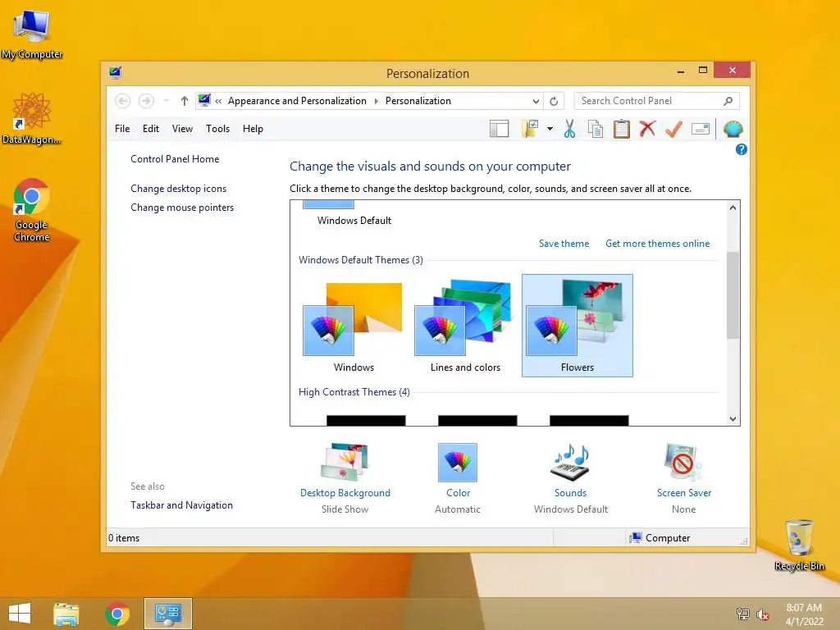Image resolution: width=840 pixels, height=630 pixels.
Task: Click the Search Control Panel field
Action: coord(657,101)
